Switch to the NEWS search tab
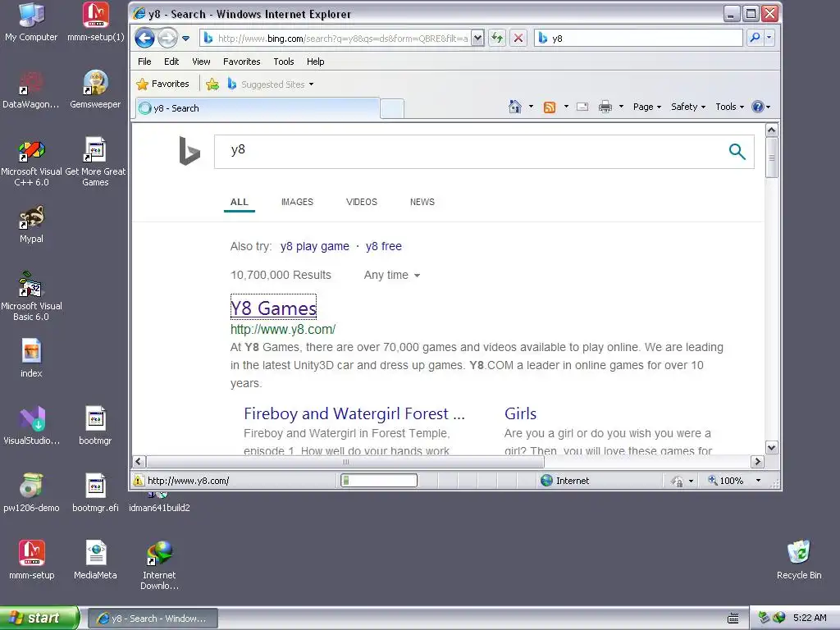 point(422,202)
